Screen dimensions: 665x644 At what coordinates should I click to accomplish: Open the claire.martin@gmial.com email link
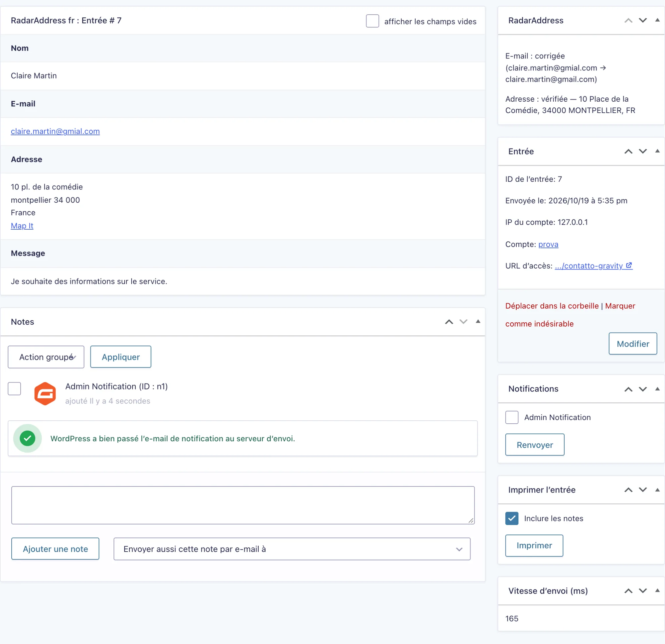click(55, 131)
